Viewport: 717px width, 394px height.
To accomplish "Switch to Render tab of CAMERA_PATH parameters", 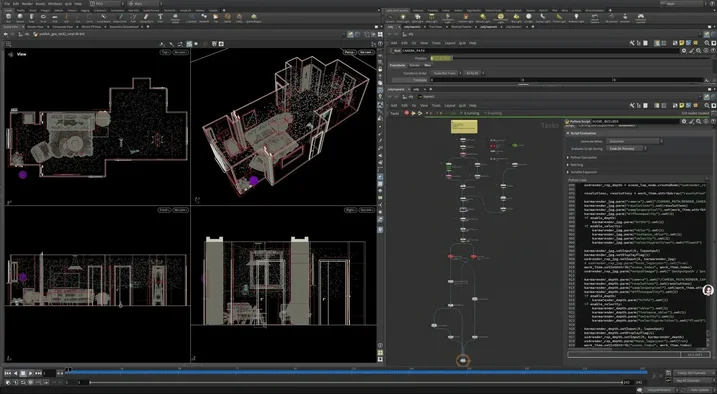I will [414, 65].
